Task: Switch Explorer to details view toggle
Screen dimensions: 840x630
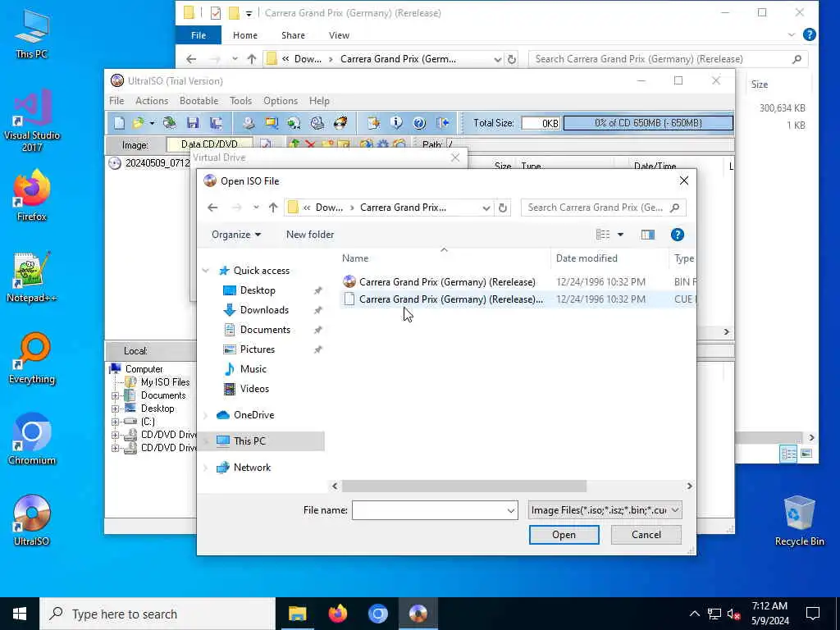Action: [788, 454]
